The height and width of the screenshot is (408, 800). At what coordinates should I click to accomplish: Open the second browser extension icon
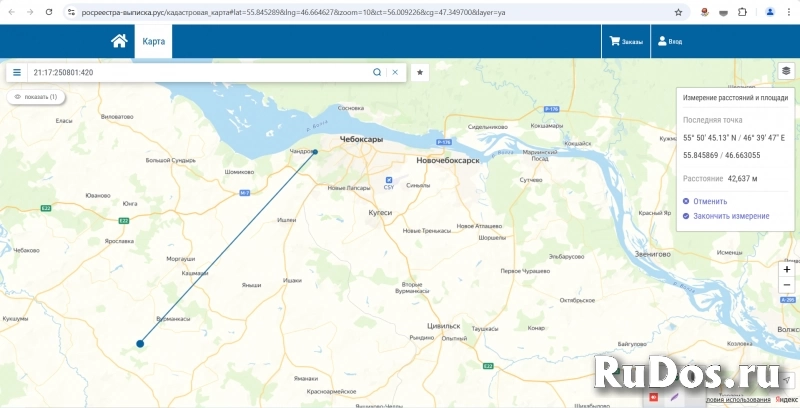pos(723,12)
